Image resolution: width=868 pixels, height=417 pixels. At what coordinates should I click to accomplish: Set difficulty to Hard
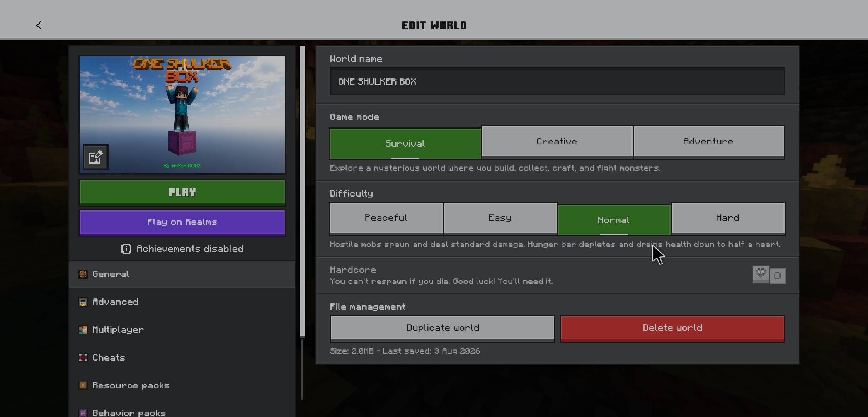point(728,218)
